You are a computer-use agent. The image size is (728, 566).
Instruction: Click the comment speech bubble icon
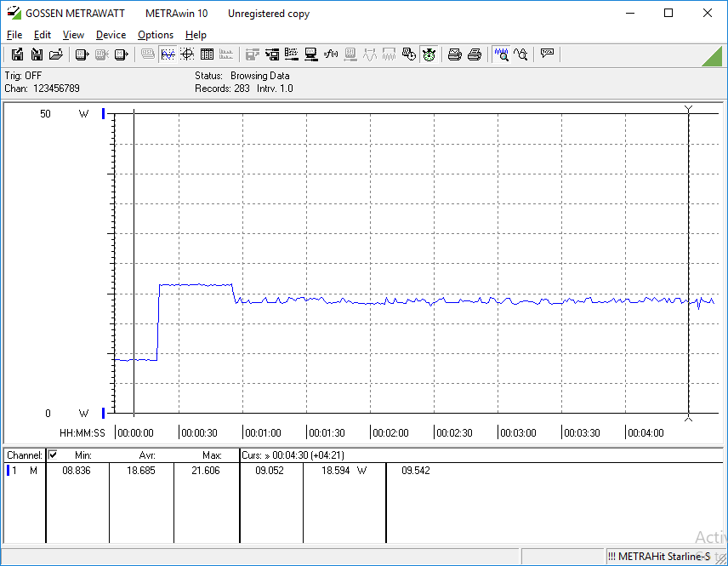[547, 54]
